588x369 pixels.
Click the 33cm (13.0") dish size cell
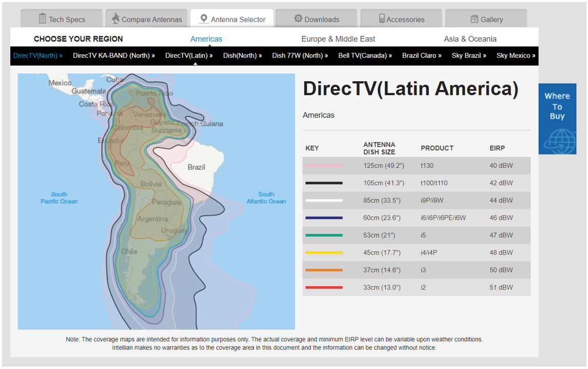pyautogui.click(x=382, y=288)
